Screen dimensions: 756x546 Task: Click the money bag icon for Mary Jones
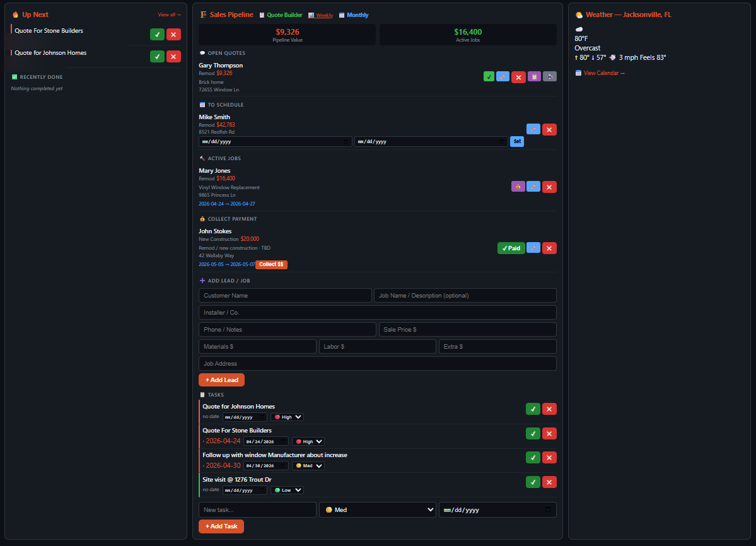[x=518, y=187]
